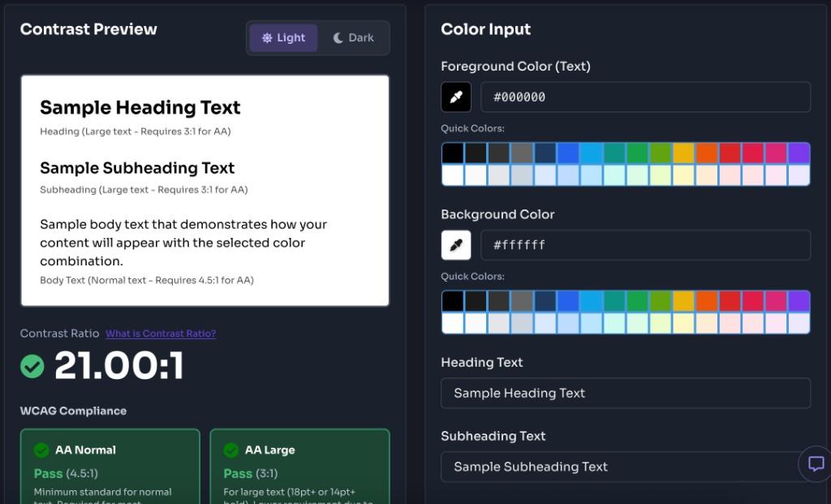Pick orange foreground quick color
This screenshot has width=831, height=504.
707,153
